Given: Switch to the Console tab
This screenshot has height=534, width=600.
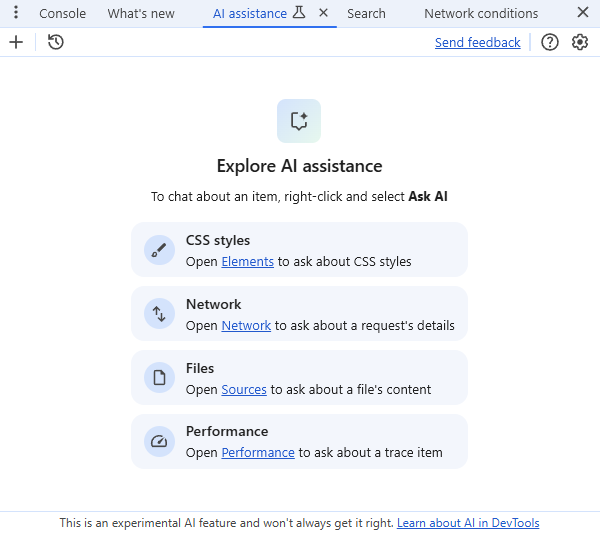Looking at the screenshot, I should pos(62,13).
